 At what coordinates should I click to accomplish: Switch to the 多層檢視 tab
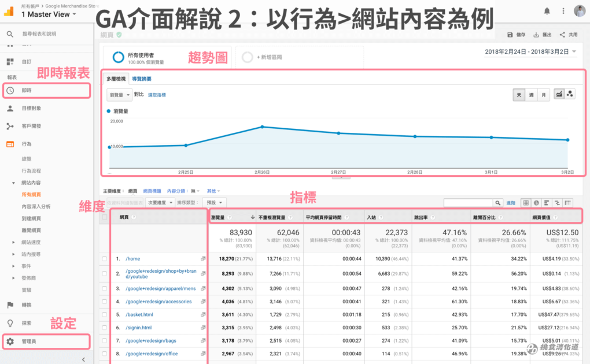(116, 79)
